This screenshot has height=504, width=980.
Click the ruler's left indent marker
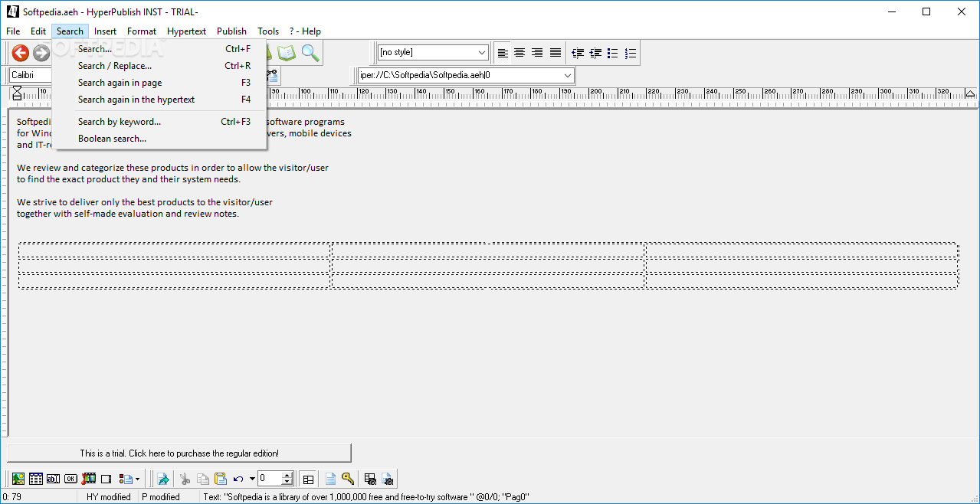coord(17,93)
